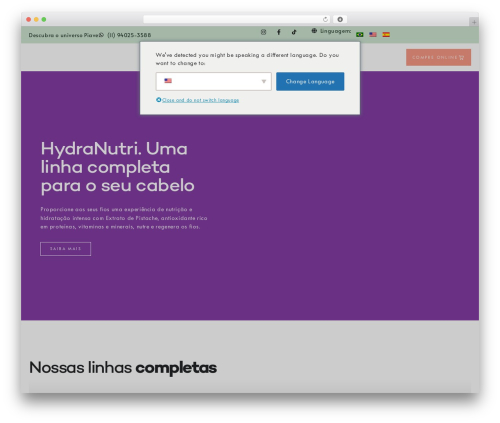
Task: Open a new browser tab with plus
Action: [474, 22]
